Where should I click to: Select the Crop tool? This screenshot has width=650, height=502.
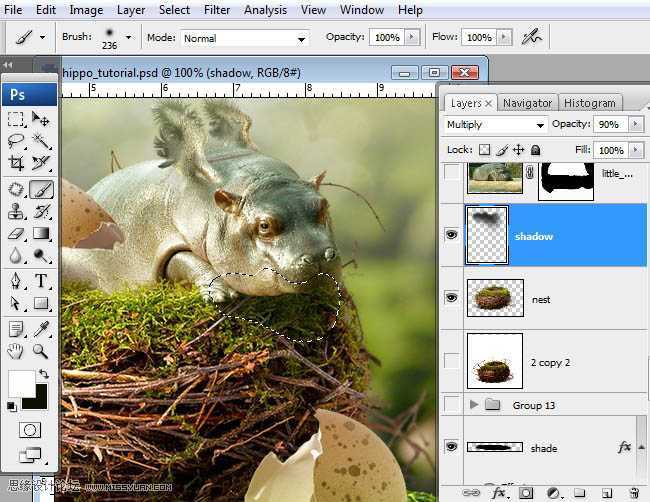(x=17, y=163)
